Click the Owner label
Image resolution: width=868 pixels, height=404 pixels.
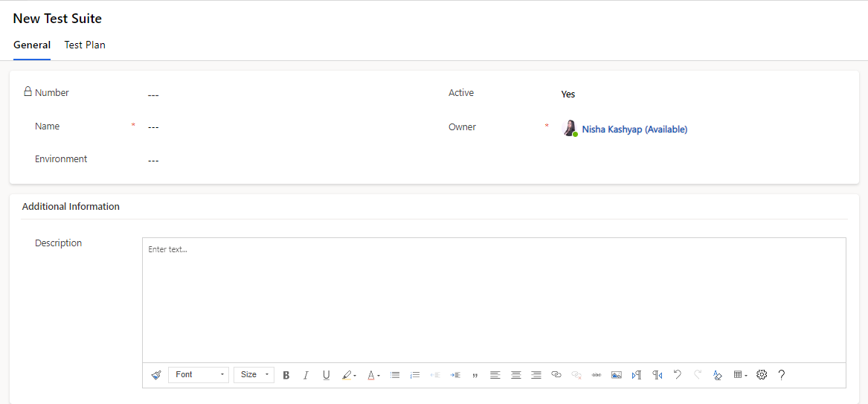coord(462,126)
